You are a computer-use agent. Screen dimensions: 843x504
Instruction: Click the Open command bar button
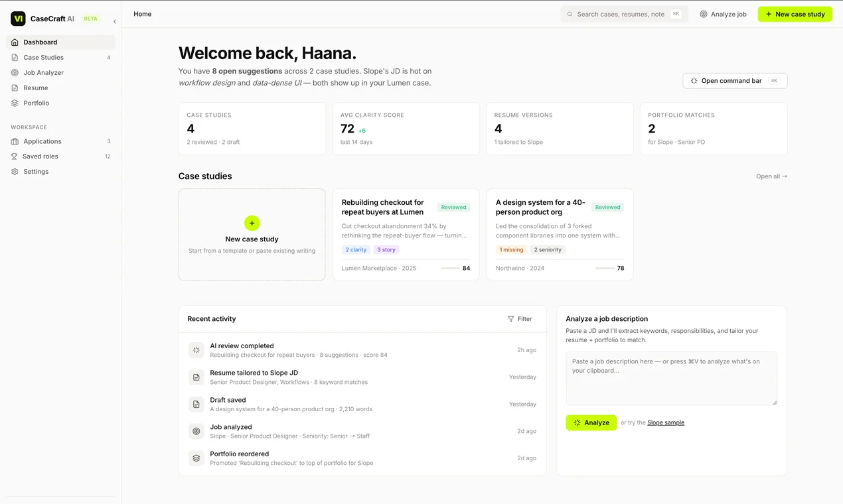point(735,81)
